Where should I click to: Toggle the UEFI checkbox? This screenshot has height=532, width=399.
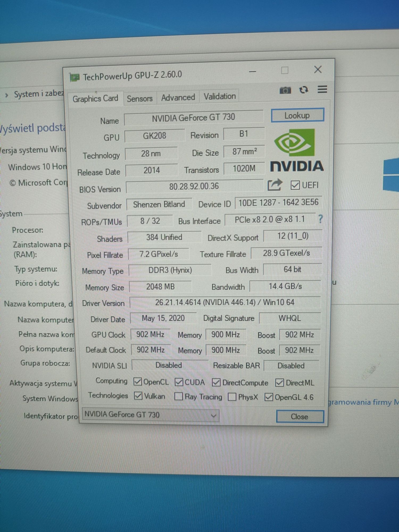[x=295, y=185]
